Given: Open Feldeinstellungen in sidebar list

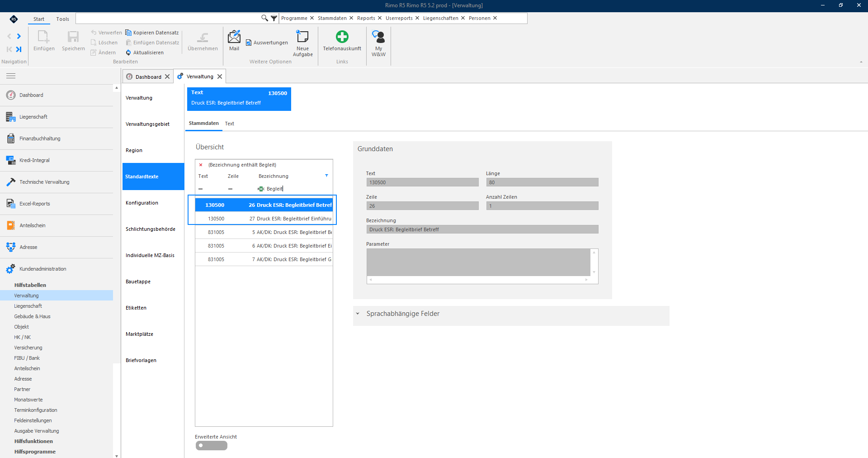Looking at the screenshot, I should point(33,420).
